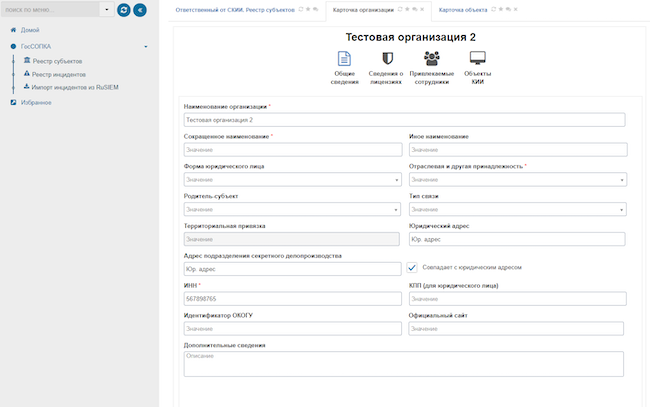Open the Привлекаемые сотрудники people icon

432,58
